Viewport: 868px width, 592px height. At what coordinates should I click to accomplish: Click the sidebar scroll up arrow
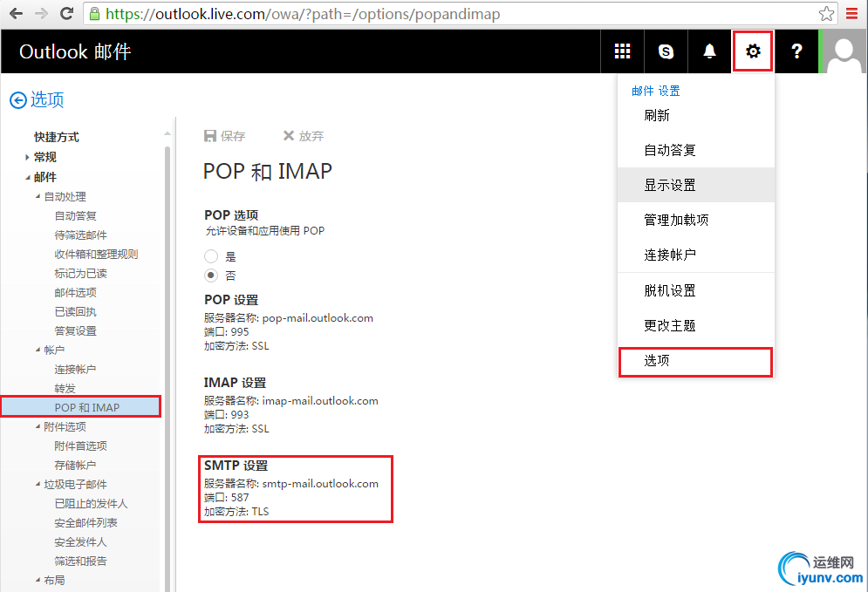tap(167, 133)
